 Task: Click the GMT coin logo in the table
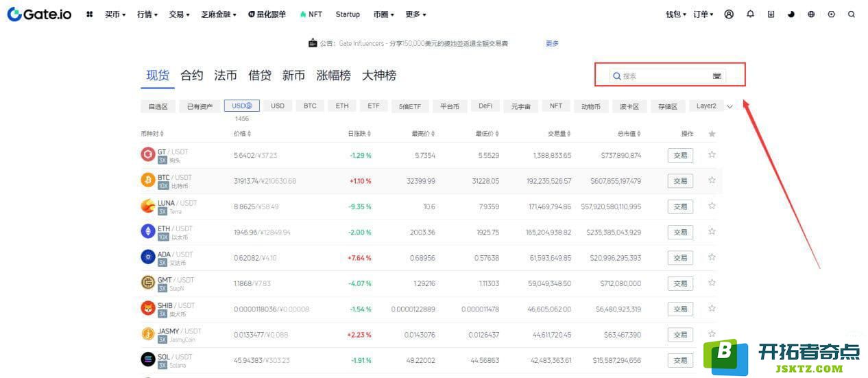147,283
